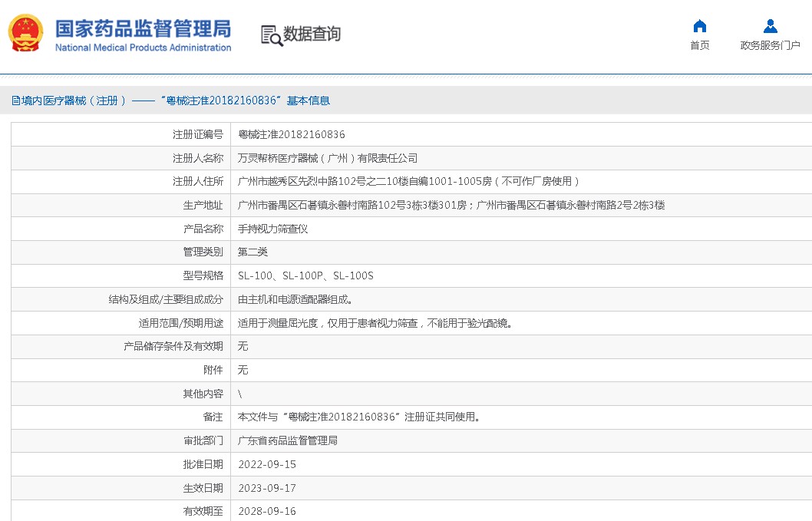Click the 首页 text link
This screenshot has width=812, height=521.
(x=700, y=45)
